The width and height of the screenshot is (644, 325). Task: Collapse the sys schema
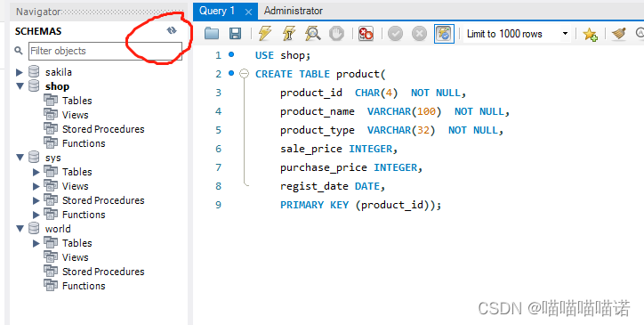coord(20,157)
